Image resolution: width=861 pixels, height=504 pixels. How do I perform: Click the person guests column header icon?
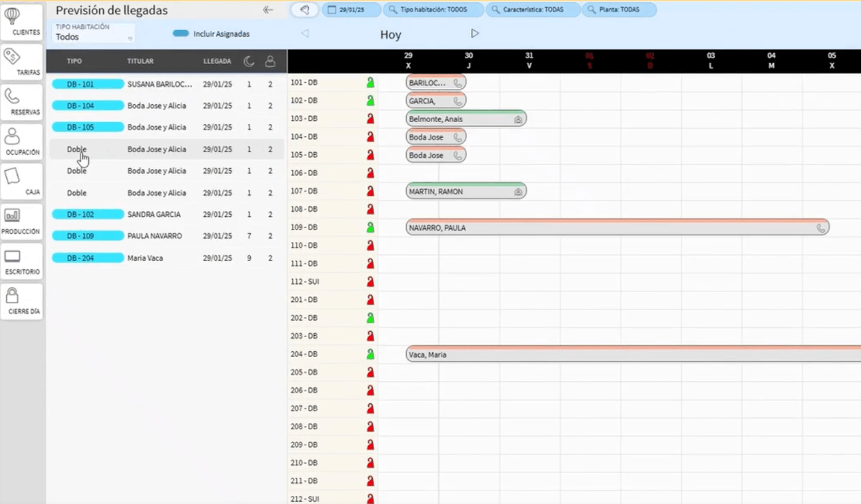pos(270,61)
